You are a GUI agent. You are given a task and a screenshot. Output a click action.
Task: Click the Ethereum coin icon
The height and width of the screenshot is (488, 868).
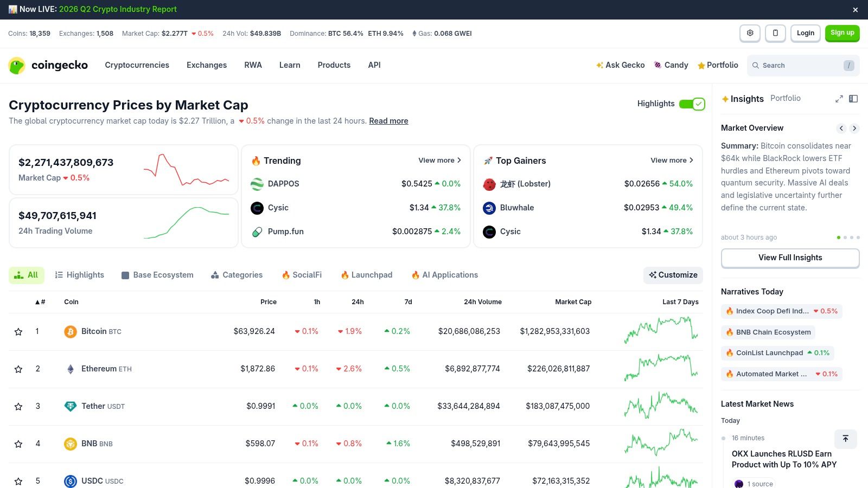(x=71, y=369)
